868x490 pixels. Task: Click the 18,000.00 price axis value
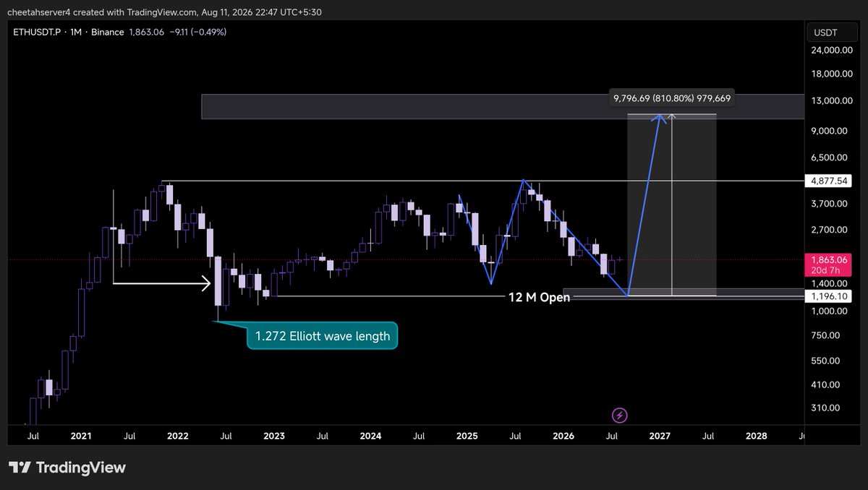[832, 74]
